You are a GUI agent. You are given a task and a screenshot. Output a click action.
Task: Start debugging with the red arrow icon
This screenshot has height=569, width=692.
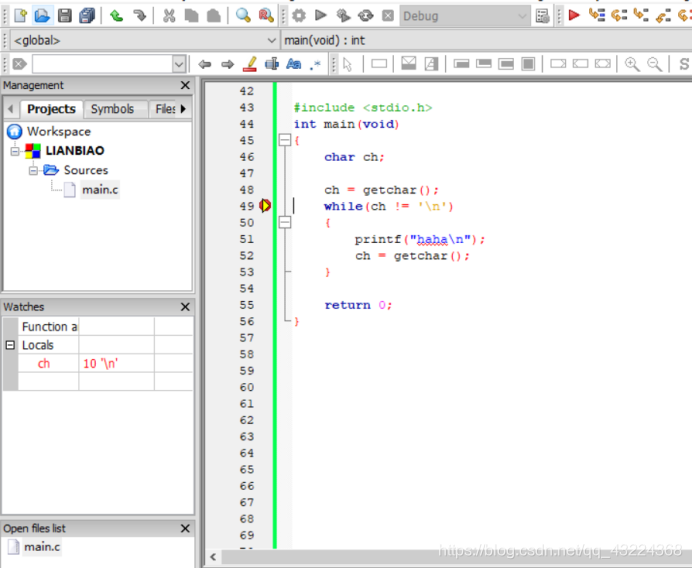click(574, 16)
